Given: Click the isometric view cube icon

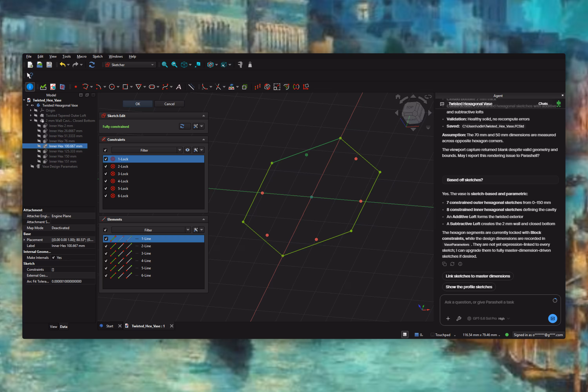Looking at the screenshot, I should pos(184,65).
